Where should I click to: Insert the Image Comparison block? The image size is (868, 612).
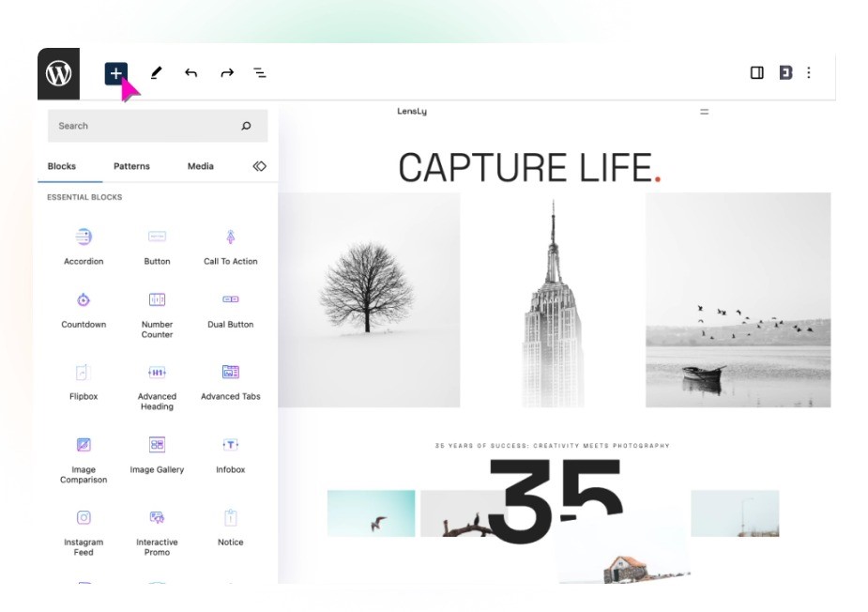(x=84, y=460)
